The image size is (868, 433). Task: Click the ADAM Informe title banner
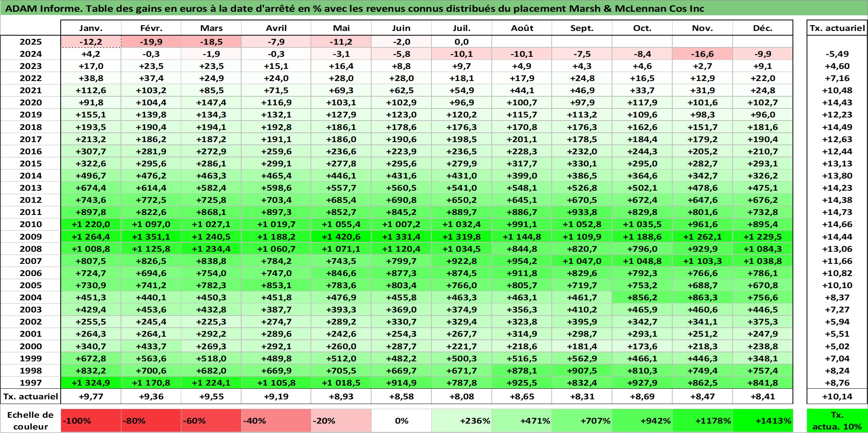(434, 8)
